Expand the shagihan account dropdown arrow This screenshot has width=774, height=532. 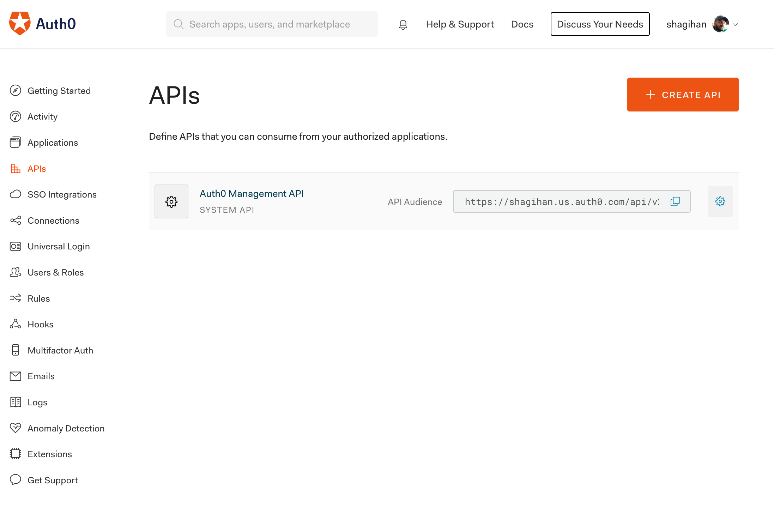pyautogui.click(x=736, y=24)
